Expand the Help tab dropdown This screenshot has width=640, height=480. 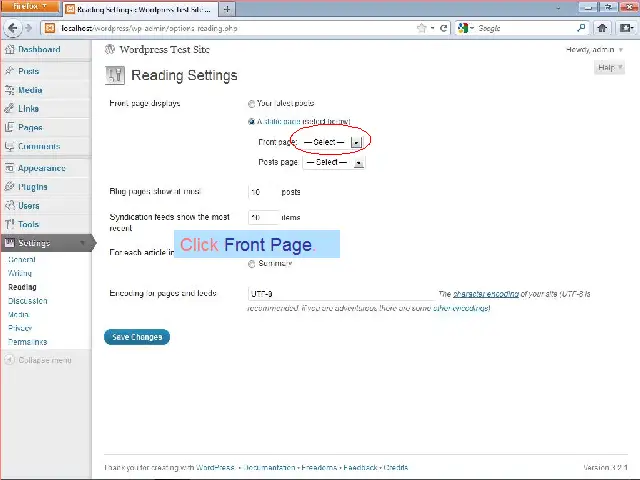(609, 67)
